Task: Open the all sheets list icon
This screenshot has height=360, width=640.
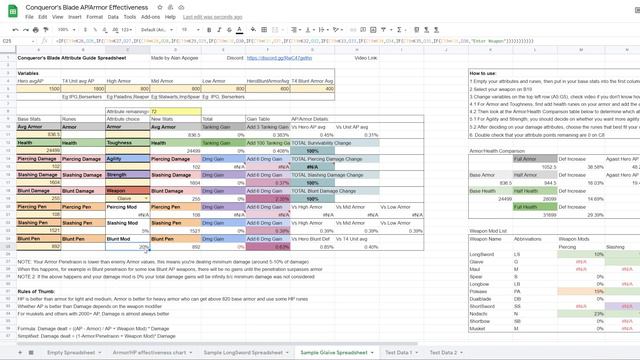Action: (31, 352)
